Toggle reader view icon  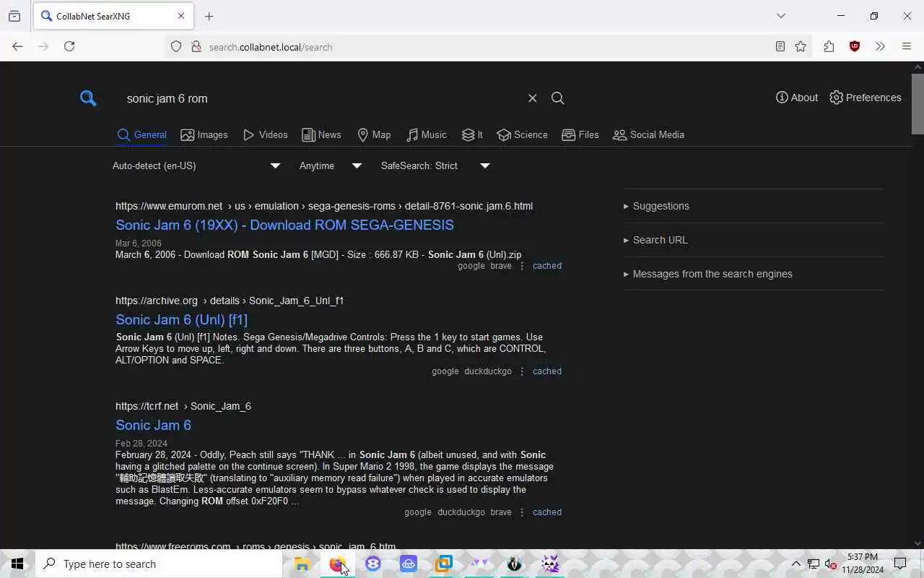(x=780, y=46)
